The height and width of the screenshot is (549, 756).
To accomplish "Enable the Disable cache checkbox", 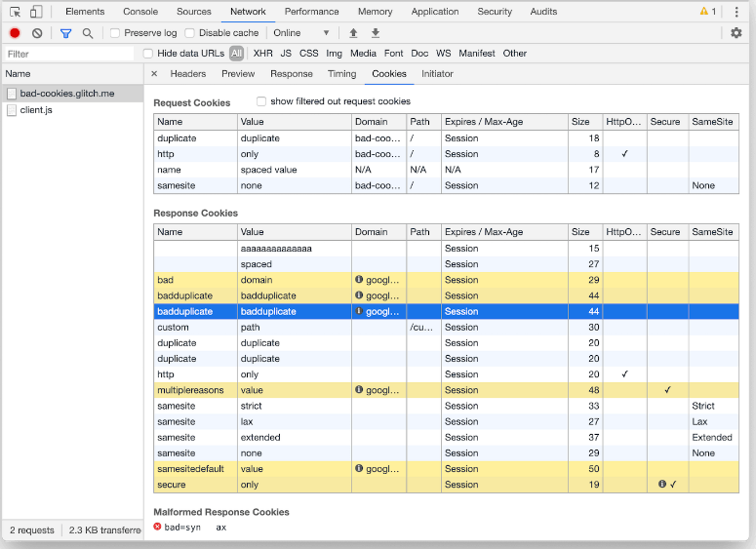I will 190,33.
